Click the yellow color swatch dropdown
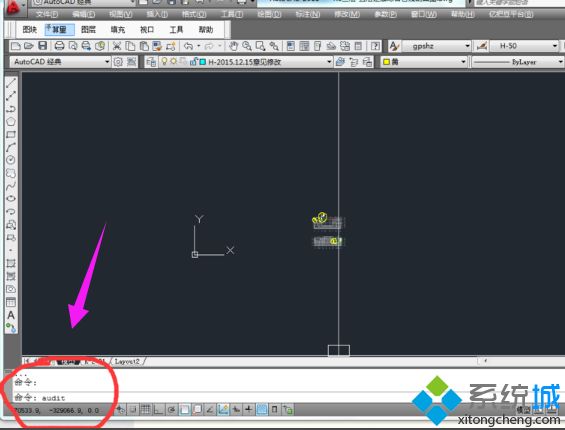 [x=424, y=62]
